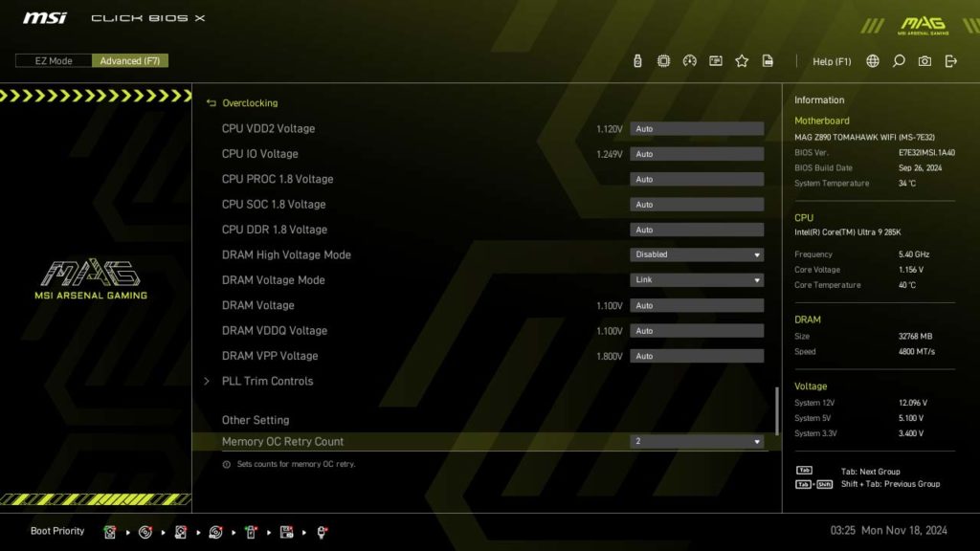Change language with the globe icon
Viewport: 980px width, 551px height.
(873, 60)
